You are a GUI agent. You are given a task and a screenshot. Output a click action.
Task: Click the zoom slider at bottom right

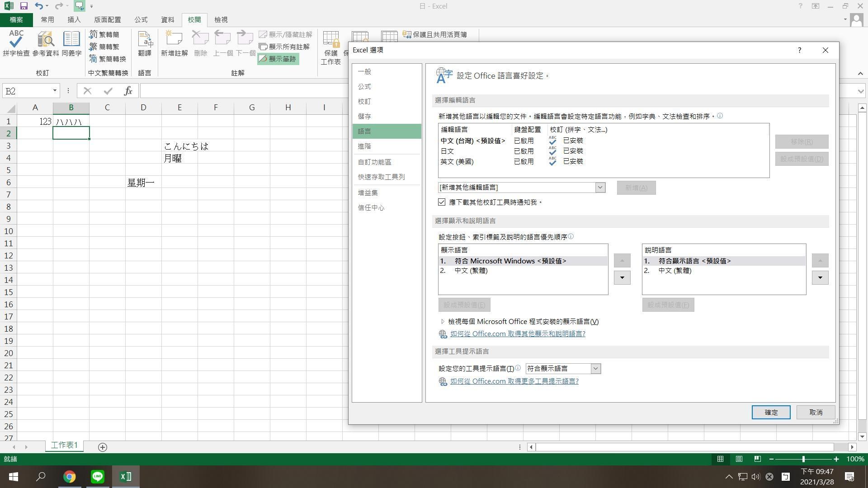[x=804, y=459]
